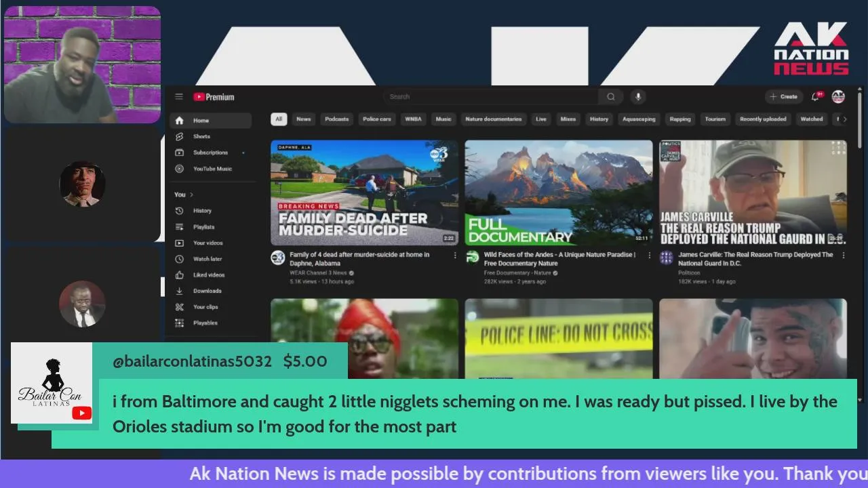Open the Free Documentary - Nature channel link

[x=517, y=272]
